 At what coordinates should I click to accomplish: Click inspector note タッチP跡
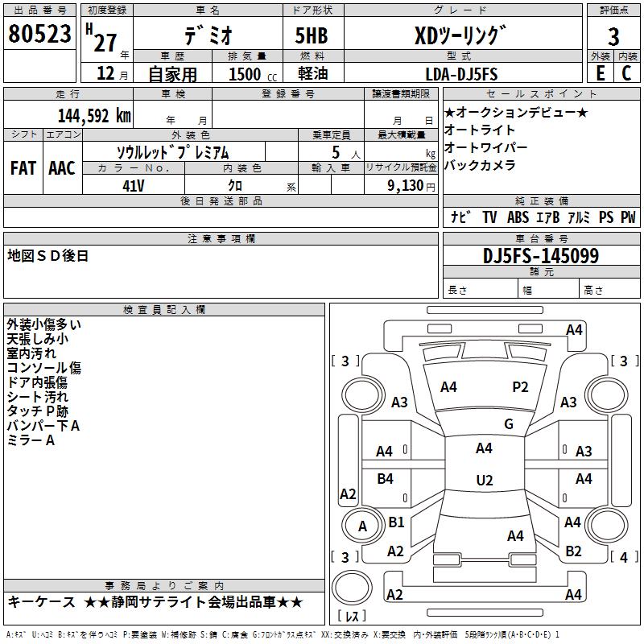37,411
